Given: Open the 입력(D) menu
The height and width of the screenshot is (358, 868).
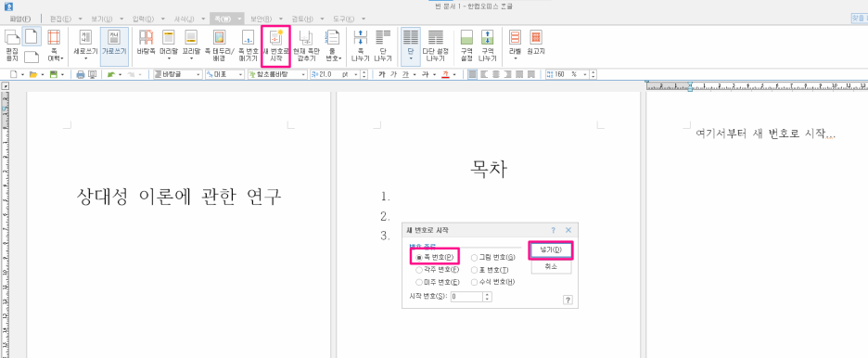Looking at the screenshot, I should [143, 19].
